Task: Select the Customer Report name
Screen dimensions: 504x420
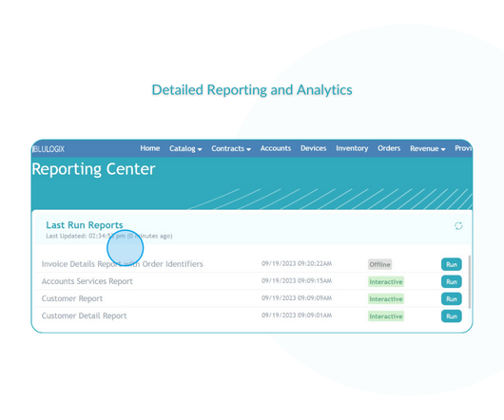Action: [x=72, y=298]
